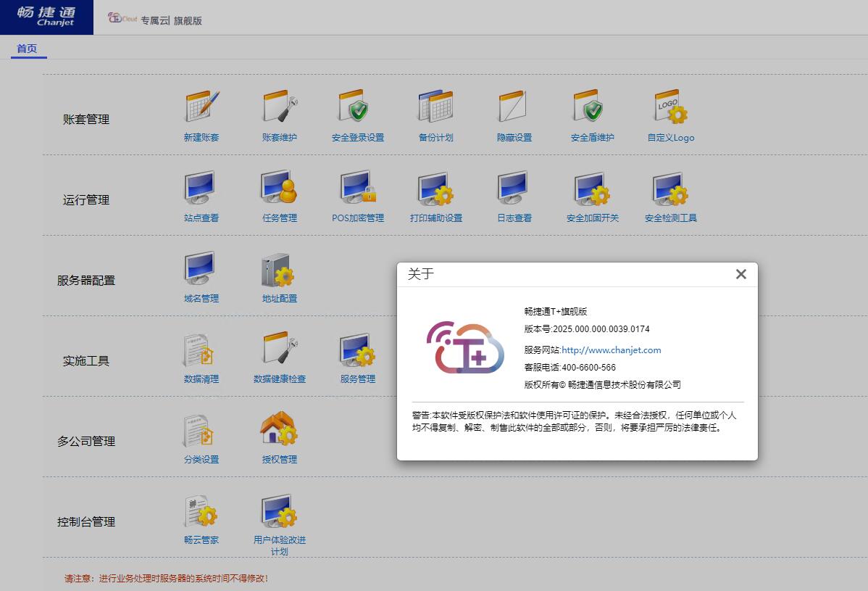Switch to the 首页 tab

(x=27, y=49)
